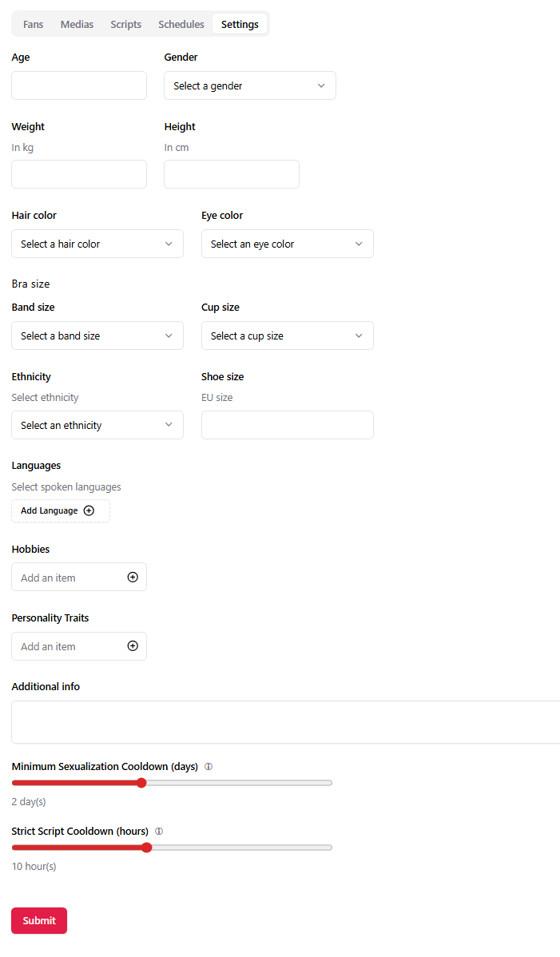Click the '2 day(s)' value text
Screen dimensions: 560x957
click(29, 802)
